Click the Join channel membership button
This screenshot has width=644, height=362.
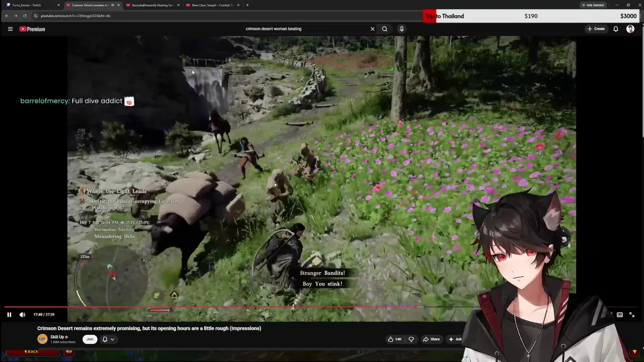coord(90,339)
